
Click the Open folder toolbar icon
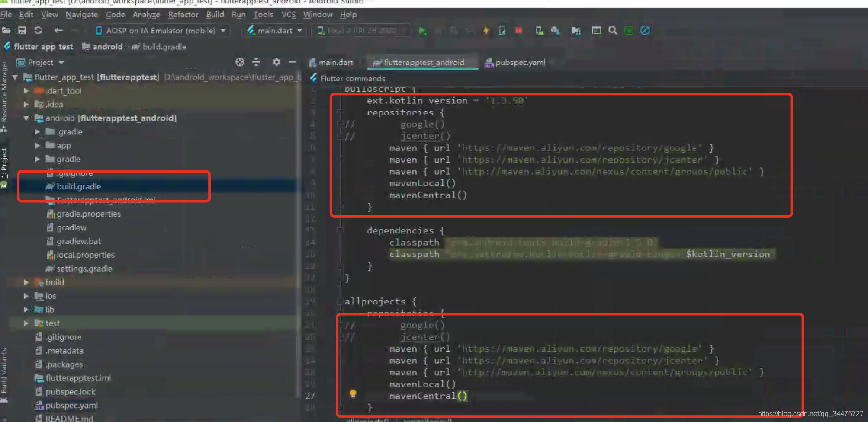pyautogui.click(x=6, y=30)
